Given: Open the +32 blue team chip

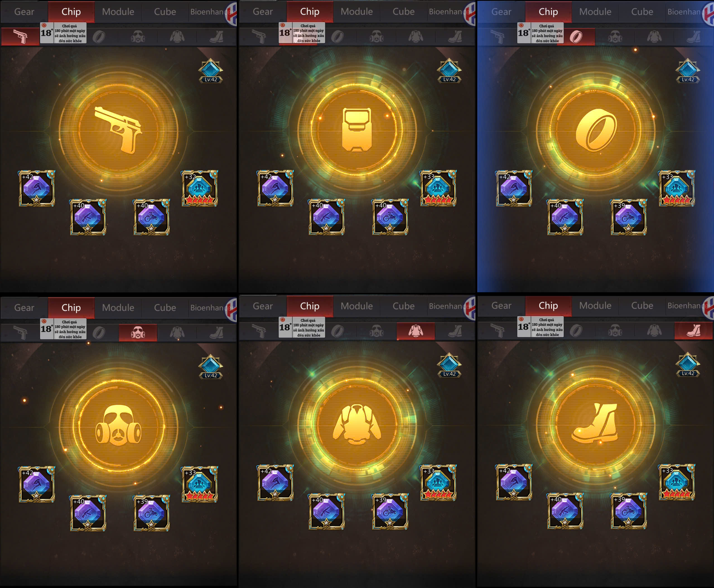Looking at the screenshot, I should pyautogui.click(x=200, y=188).
